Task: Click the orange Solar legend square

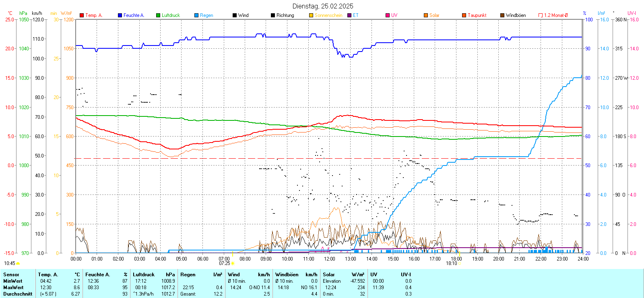Action: [x=426, y=15]
